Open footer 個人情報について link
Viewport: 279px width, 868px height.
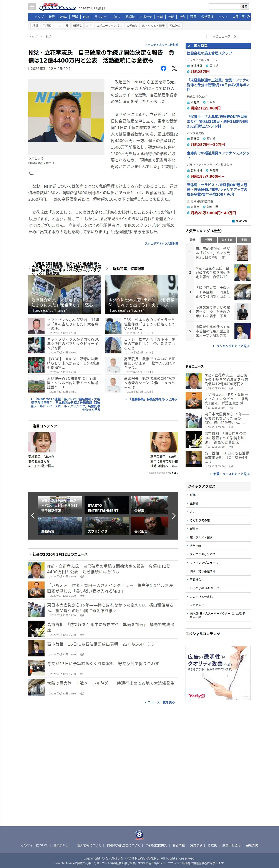pyautogui.click(x=89, y=845)
